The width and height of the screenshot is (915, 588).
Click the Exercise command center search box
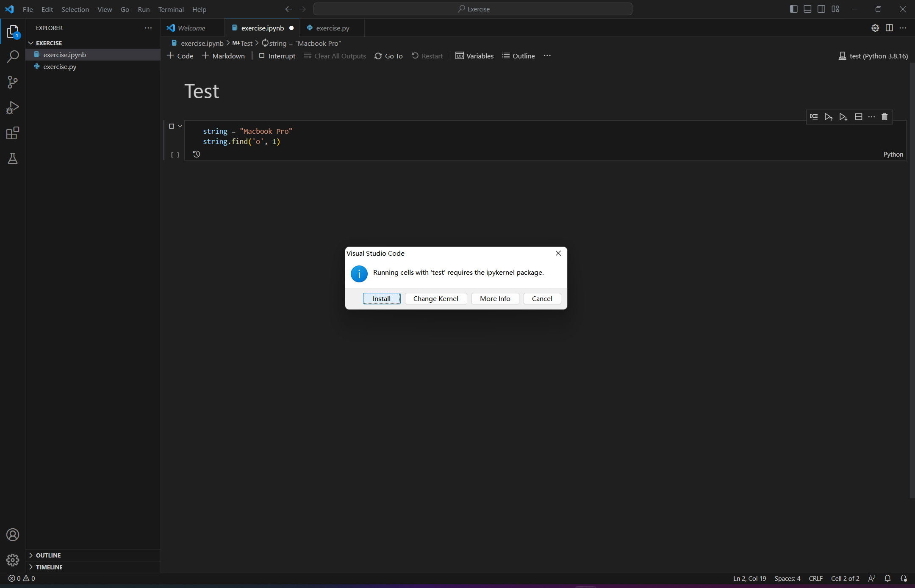click(473, 9)
